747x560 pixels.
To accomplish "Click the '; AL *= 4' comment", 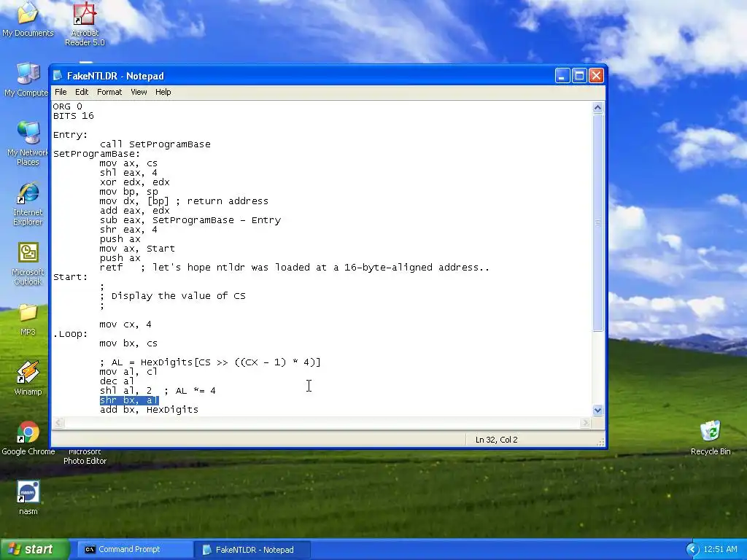I will click(190, 391).
